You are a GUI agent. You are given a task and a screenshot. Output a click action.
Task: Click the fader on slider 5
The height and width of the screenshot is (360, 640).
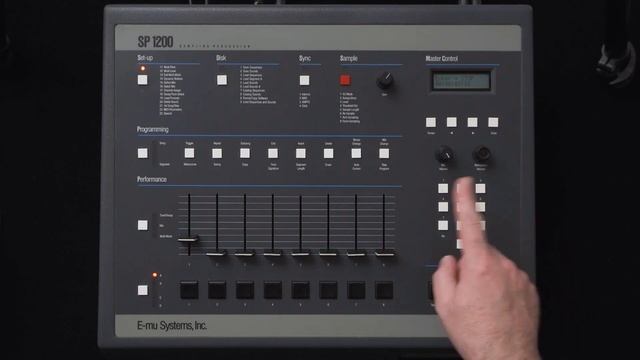click(x=300, y=253)
